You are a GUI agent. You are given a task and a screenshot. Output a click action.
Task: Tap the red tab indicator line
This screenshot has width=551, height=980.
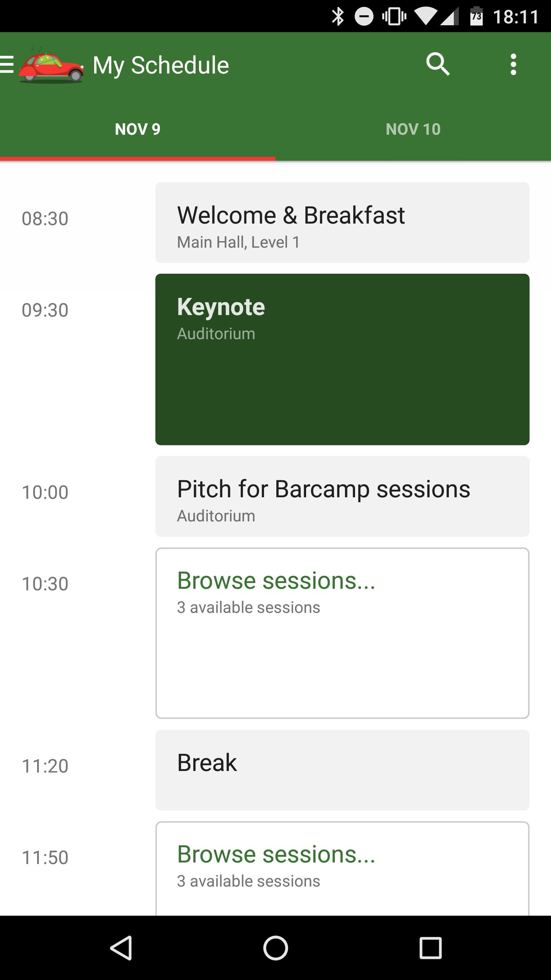pos(138,158)
